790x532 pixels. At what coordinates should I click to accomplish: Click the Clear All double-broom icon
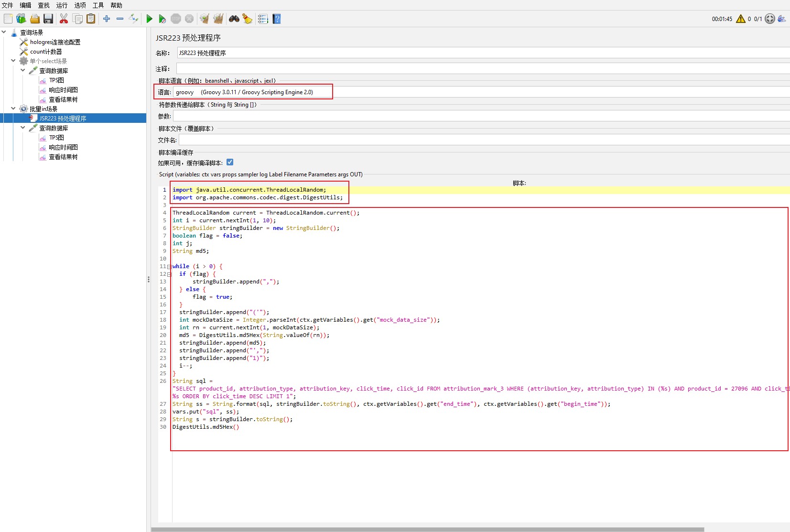point(218,19)
